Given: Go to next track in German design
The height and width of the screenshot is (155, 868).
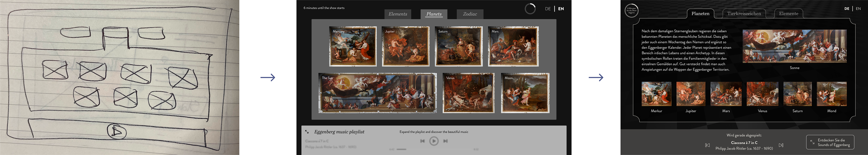Looking at the screenshot, I should 781,145.
